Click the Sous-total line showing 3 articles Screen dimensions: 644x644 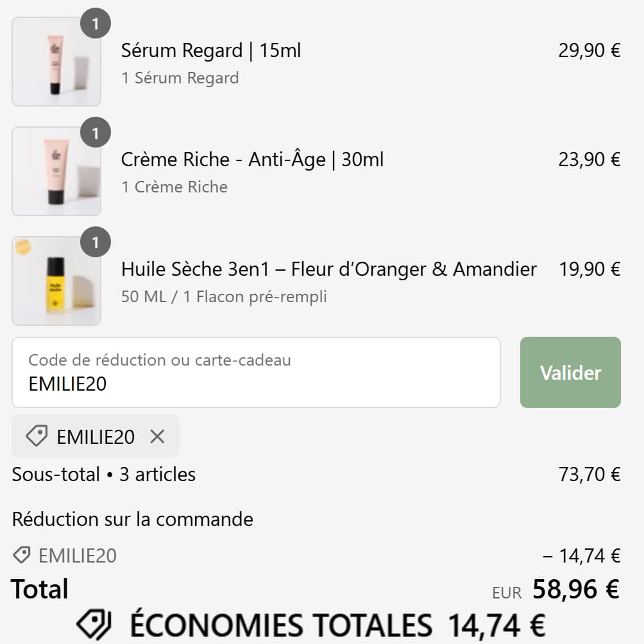click(103, 475)
